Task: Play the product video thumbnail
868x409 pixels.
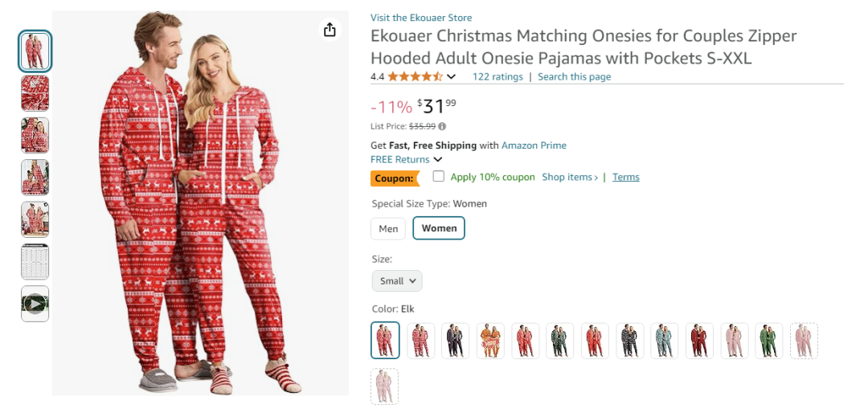Action: [35, 304]
